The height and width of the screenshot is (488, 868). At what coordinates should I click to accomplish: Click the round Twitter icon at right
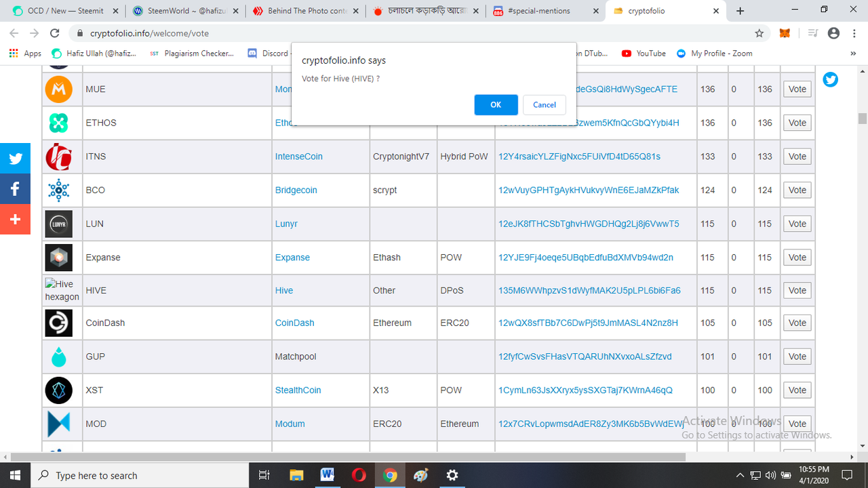coord(830,80)
